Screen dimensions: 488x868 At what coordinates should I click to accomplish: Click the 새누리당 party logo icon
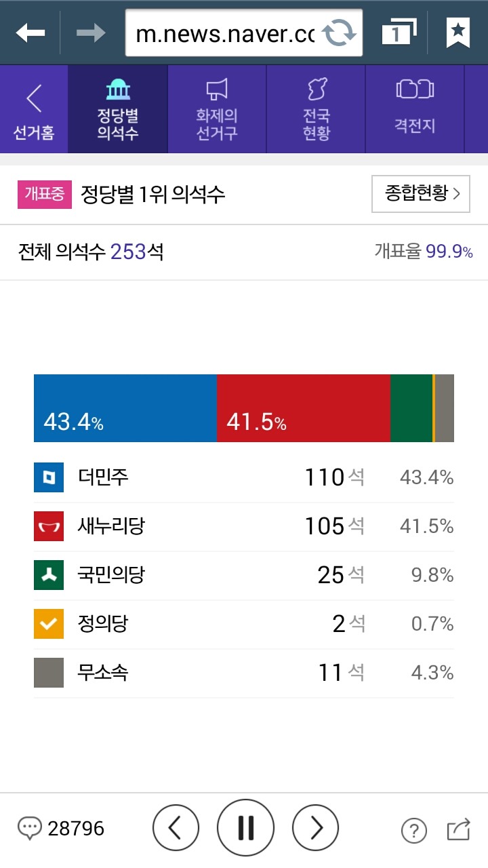pyautogui.click(x=47, y=526)
